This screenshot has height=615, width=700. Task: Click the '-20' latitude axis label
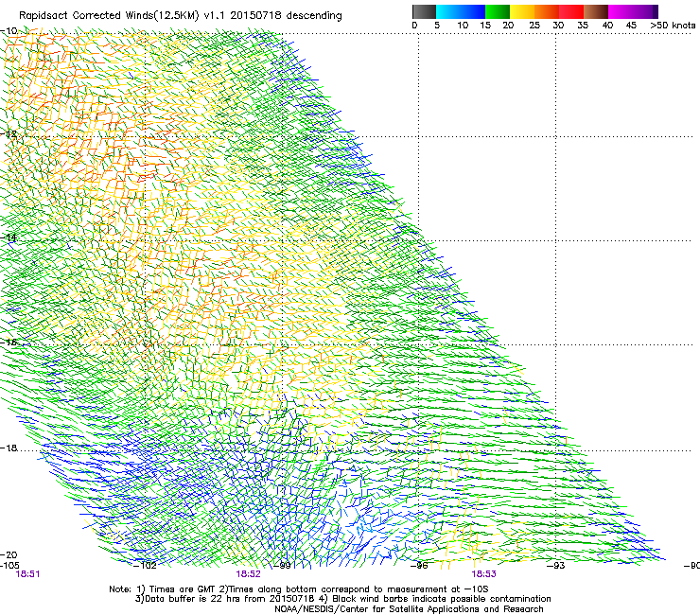[9, 554]
